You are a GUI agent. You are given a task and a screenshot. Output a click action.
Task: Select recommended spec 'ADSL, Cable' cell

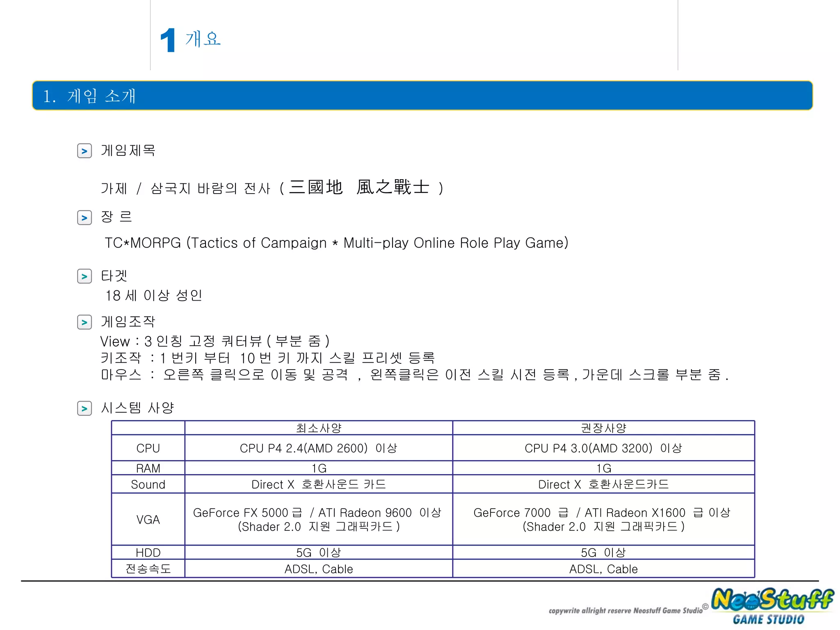coord(604,568)
